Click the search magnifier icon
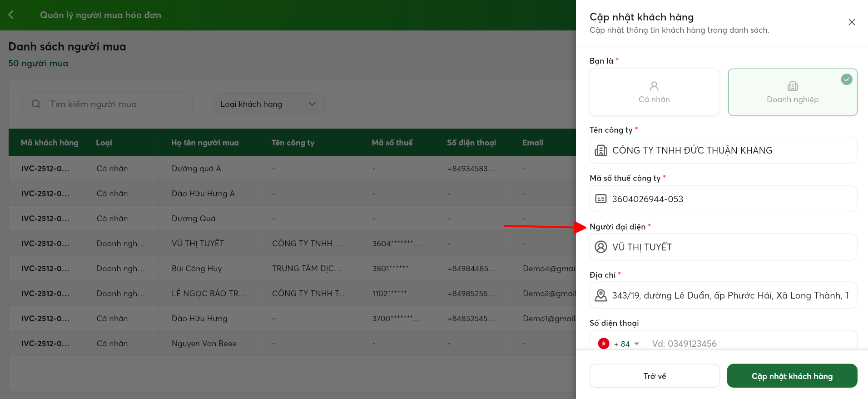The image size is (868, 399). [x=36, y=104]
